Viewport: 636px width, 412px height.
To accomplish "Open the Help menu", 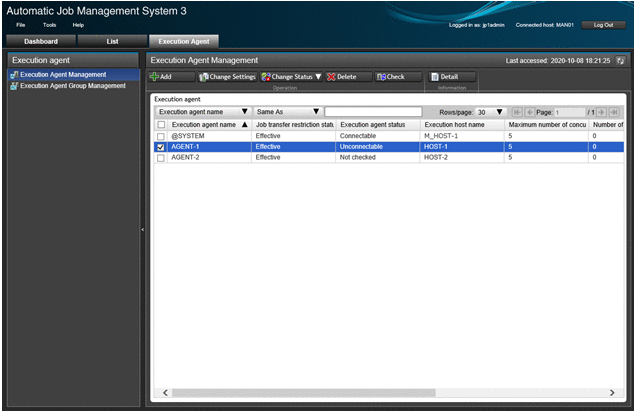I will 78,25.
